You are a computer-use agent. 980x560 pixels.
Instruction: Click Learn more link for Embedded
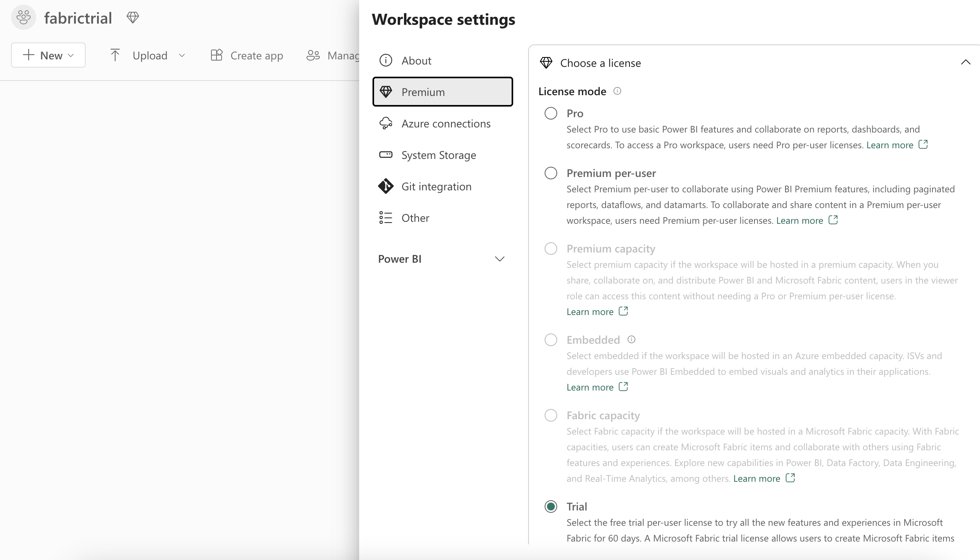[x=590, y=387]
